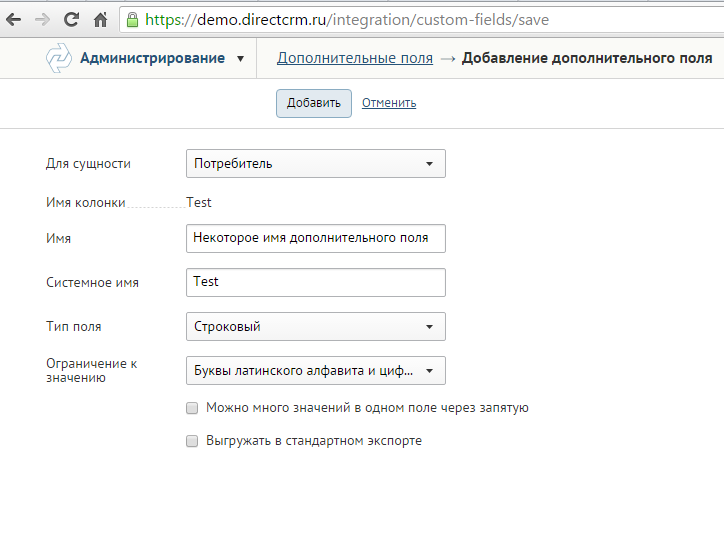Click the Администрирование dropdown arrow

pos(241,59)
